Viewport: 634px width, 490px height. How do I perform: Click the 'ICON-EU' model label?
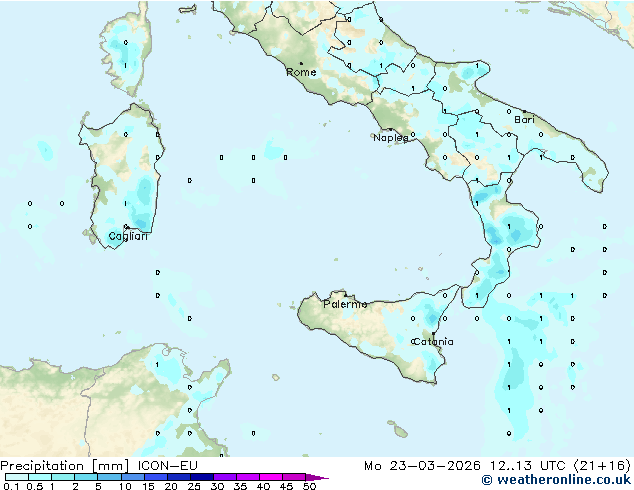pyautogui.click(x=167, y=465)
